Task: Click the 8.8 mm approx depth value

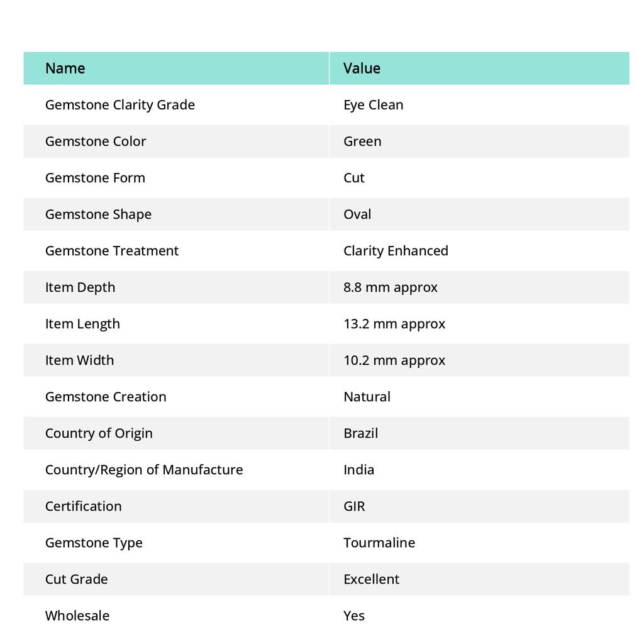Action: (x=390, y=287)
